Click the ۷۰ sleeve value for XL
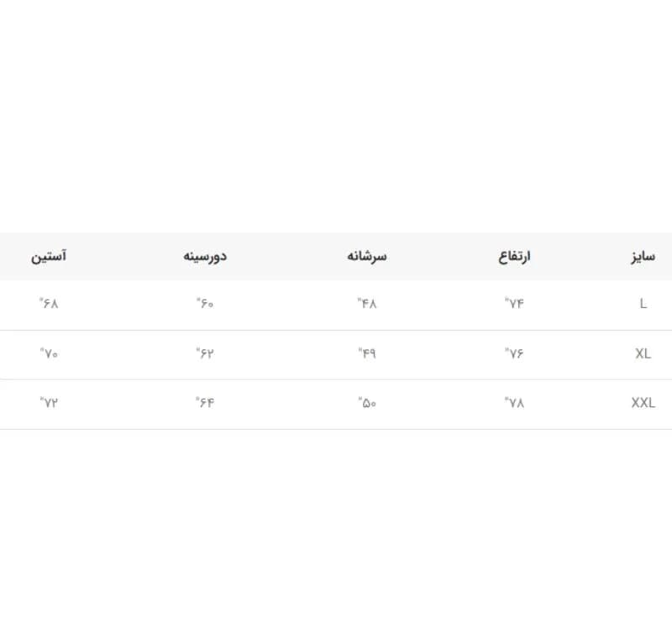 click(x=49, y=353)
